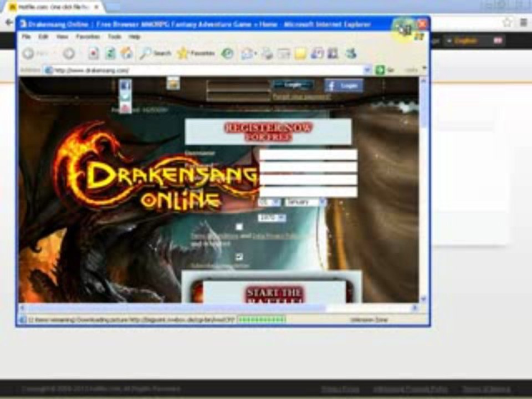Click the Facebook Login button
532x399 pixels.
pyautogui.click(x=344, y=85)
